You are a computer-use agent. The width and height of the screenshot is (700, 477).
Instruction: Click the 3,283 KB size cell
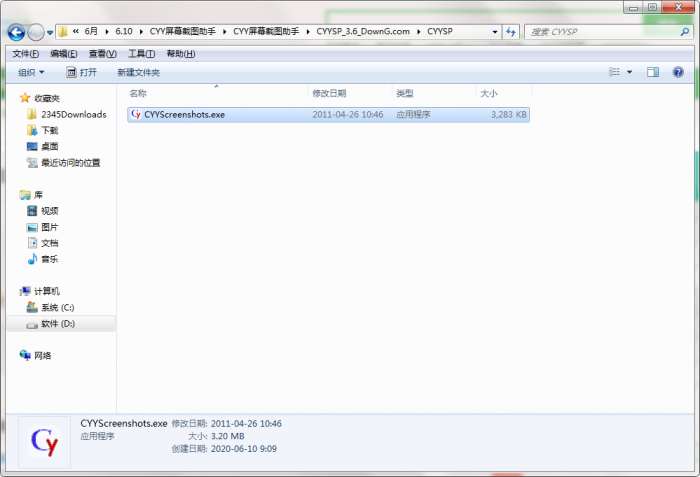tap(508, 115)
